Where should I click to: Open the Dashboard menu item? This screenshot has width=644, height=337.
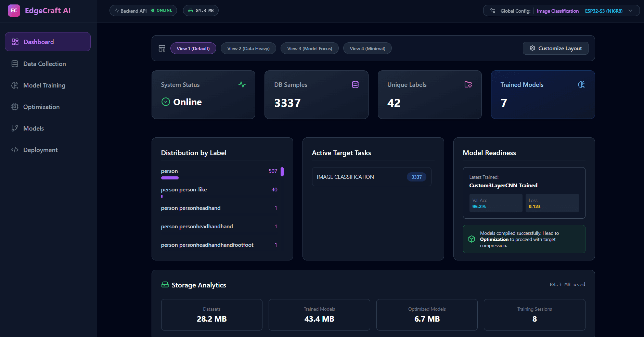point(48,42)
